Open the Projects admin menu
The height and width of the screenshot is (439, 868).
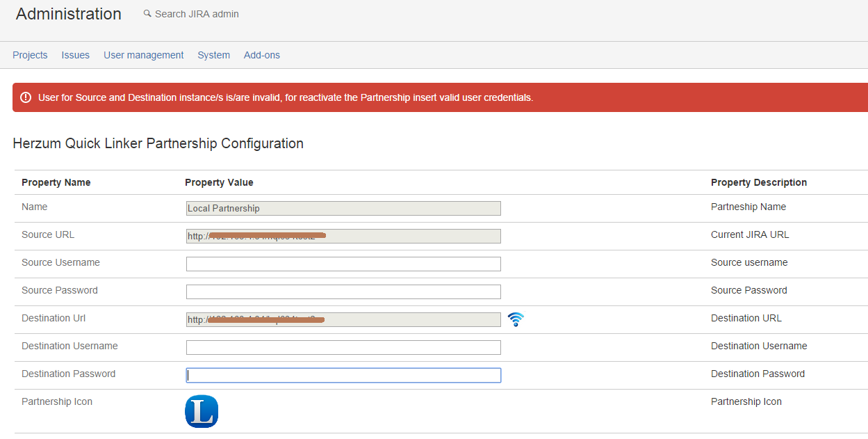[30, 55]
